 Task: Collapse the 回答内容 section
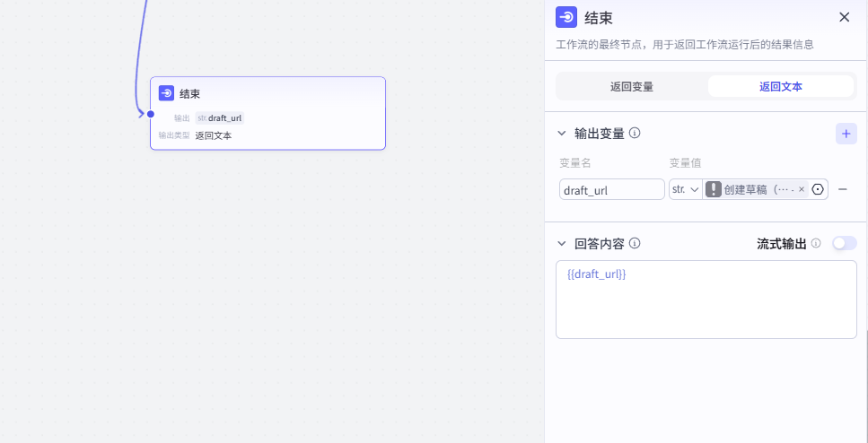[563, 243]
